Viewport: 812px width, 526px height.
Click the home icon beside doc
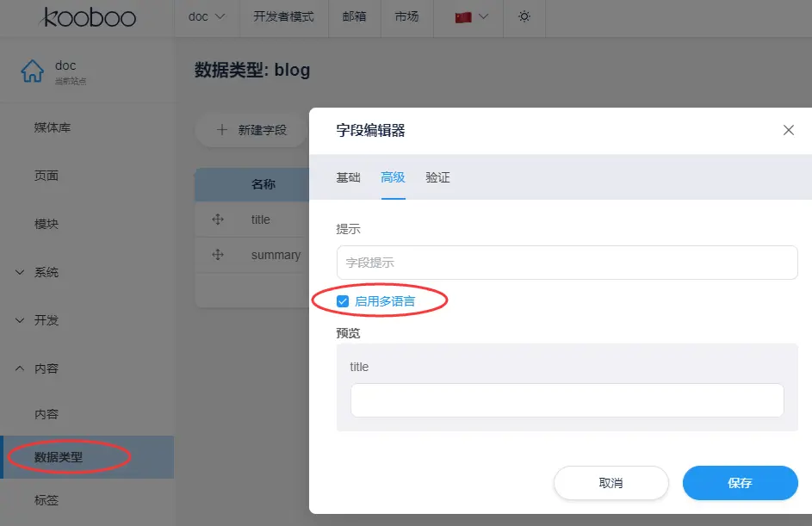pos(32,71)
